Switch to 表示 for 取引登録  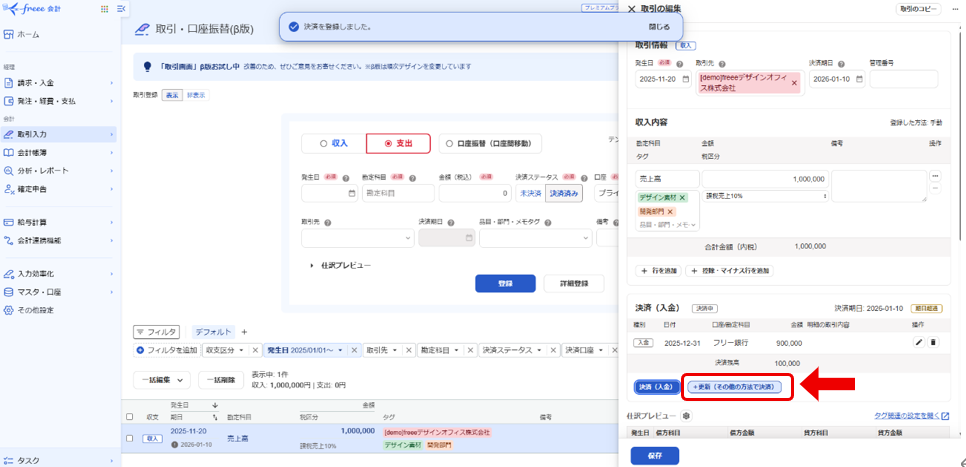coord(171,95)
